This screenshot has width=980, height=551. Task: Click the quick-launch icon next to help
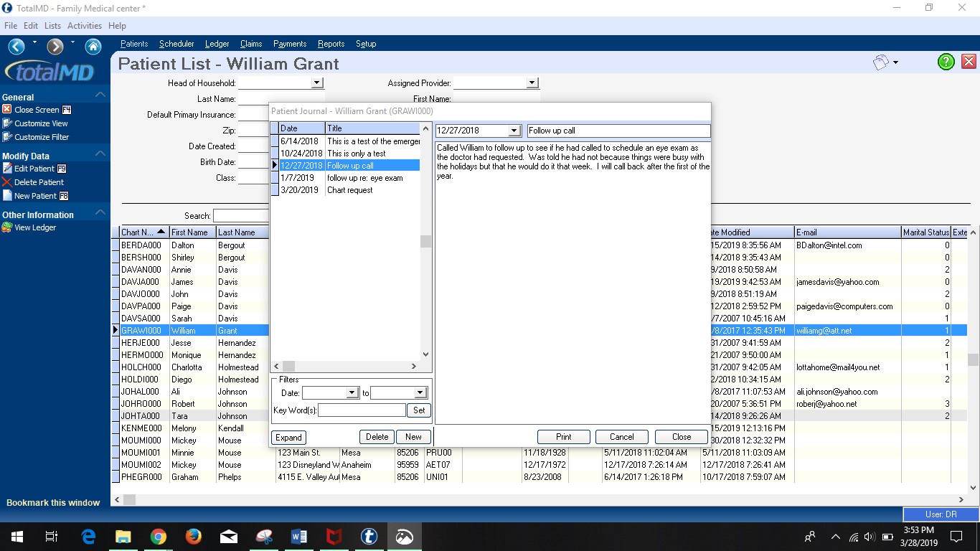tap(882, 62)
